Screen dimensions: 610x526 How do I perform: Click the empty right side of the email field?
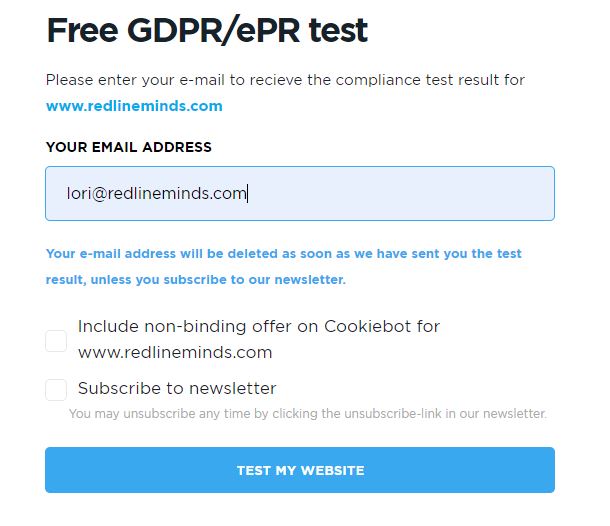[450, 193]
